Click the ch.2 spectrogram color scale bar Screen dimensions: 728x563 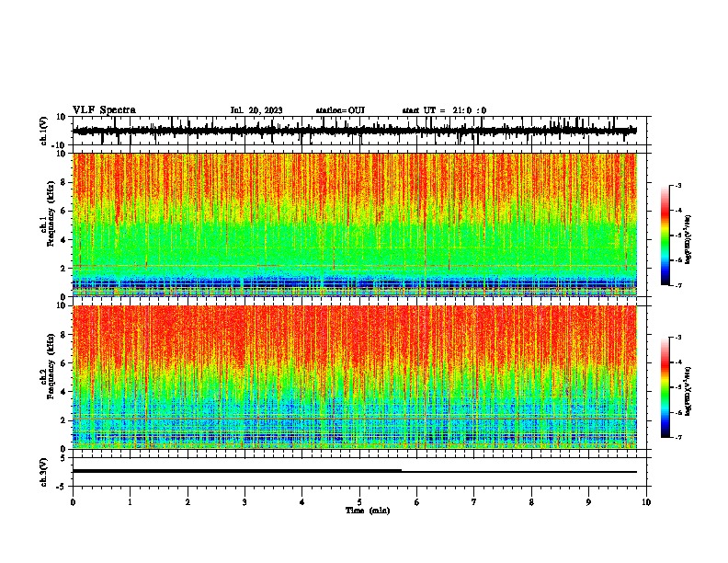[x=665, y=387]
